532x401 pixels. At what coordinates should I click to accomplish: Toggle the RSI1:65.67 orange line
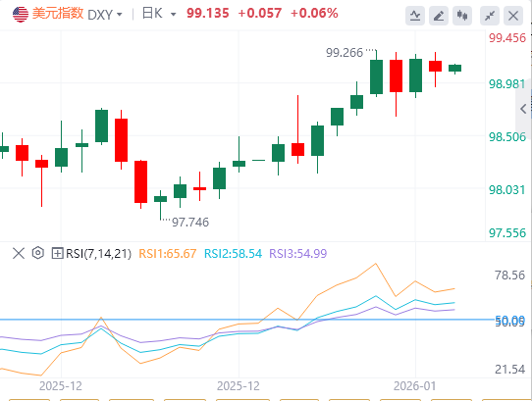click(x=168, y=254)
